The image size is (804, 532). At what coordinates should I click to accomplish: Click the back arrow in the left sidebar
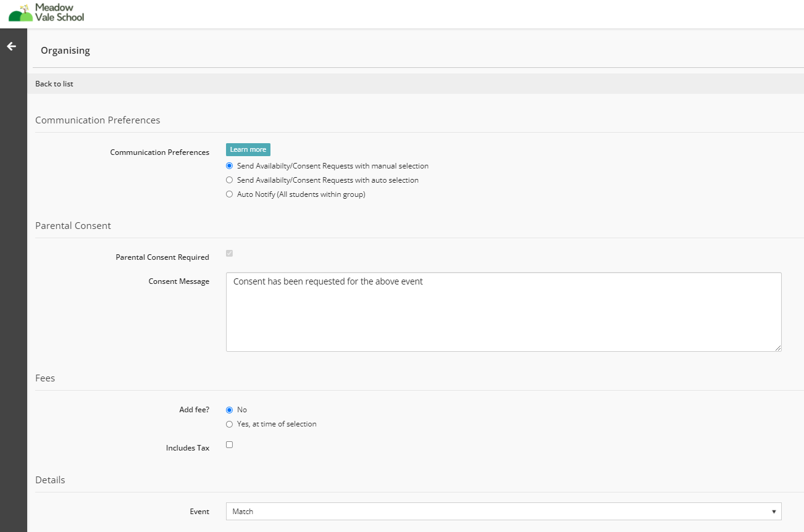[x=11, y=46]
